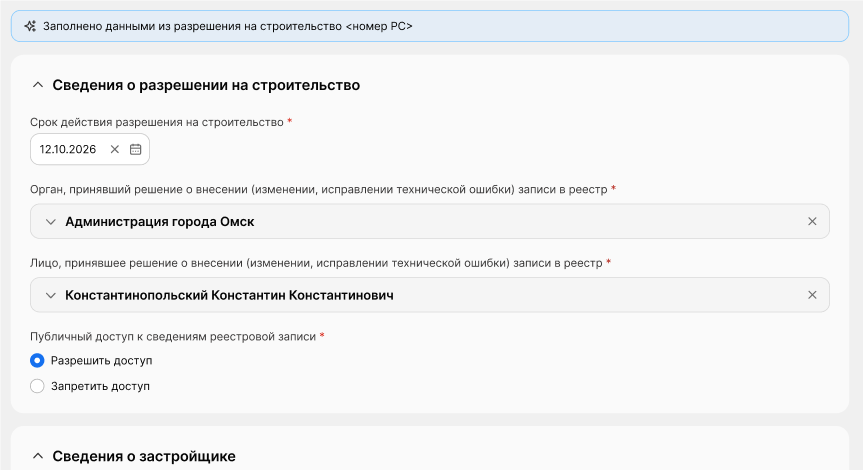Open the Константинопольский Константин Константинович dropdown chevron

(51, 296)
